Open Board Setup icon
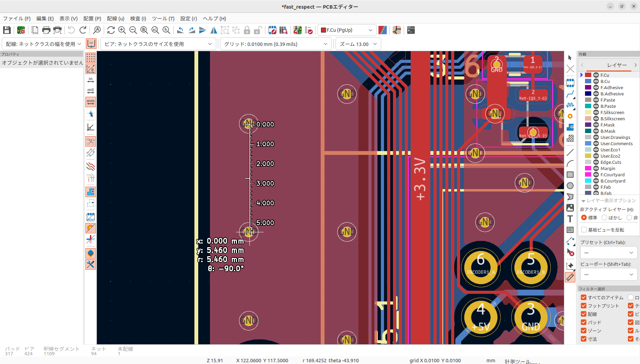 [21, 30]
